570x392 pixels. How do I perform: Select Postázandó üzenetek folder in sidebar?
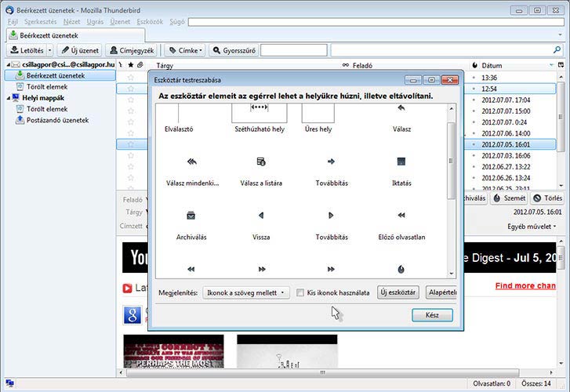click(x=57, y=120)
